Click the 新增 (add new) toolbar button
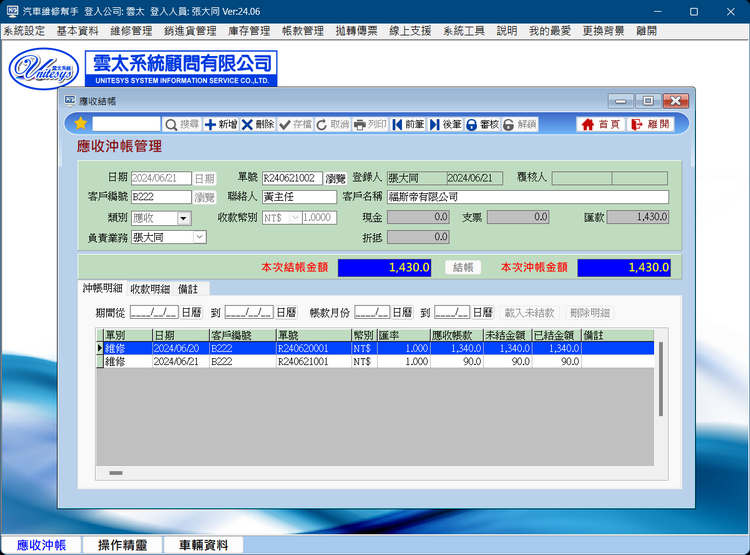Image resolution: width=750 pixels, height=555 pixels. click(x=221, y=124)
